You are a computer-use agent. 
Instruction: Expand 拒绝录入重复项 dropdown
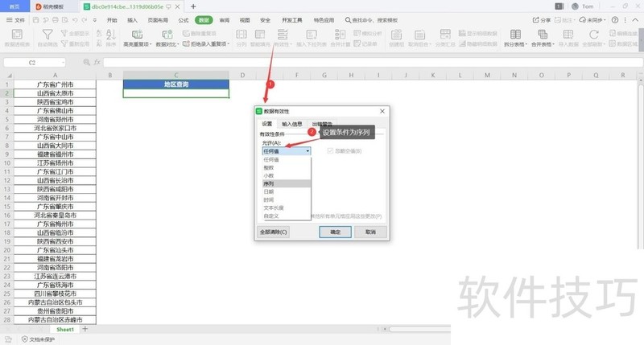[x=229, y=43]
